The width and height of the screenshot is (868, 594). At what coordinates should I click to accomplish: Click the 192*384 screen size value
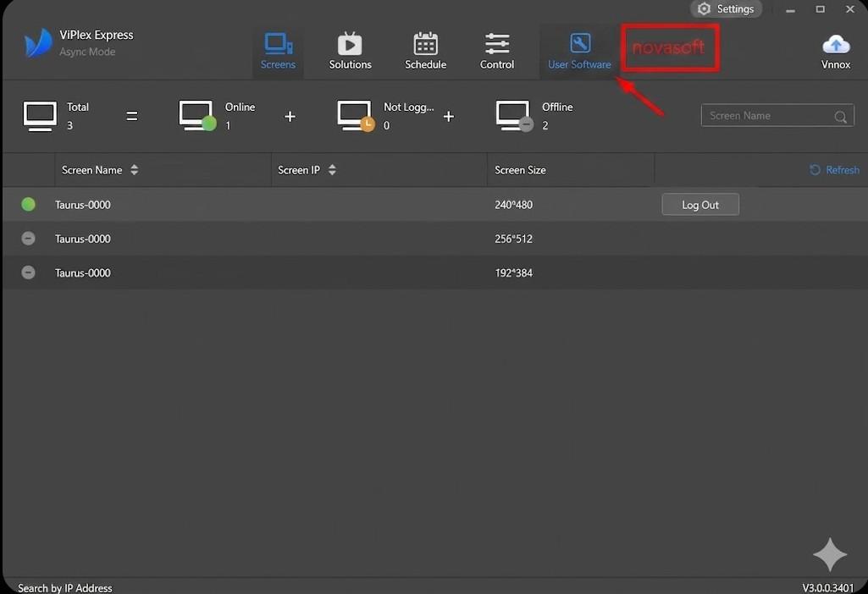514,272
